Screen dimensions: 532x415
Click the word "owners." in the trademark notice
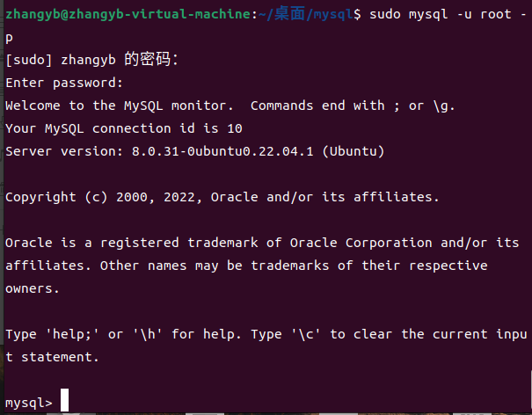click(33, 288)
